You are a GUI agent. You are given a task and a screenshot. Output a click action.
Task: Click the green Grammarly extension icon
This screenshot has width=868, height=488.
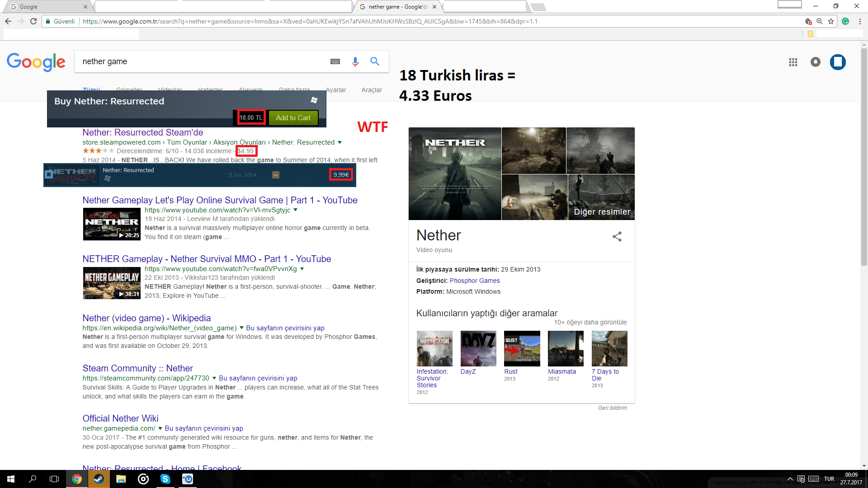(x=845, y=21)
